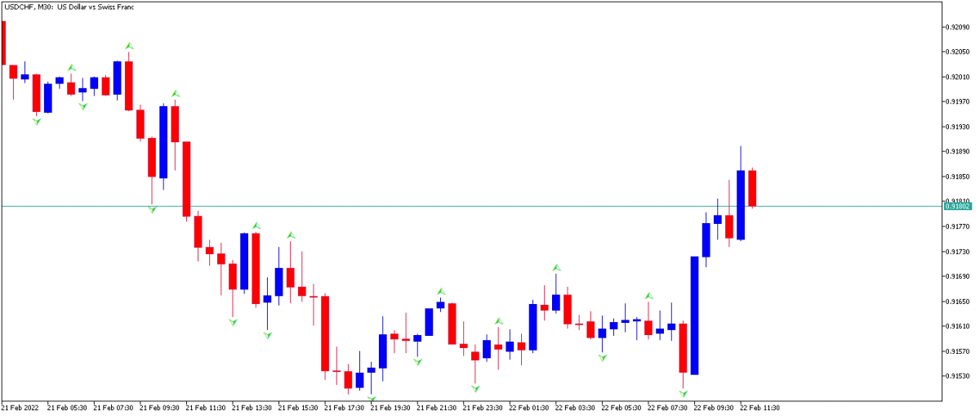Viewport: 980px width, 416px height.
Task: Click the 21 Feb 09:30 time label
Action: 160,407
